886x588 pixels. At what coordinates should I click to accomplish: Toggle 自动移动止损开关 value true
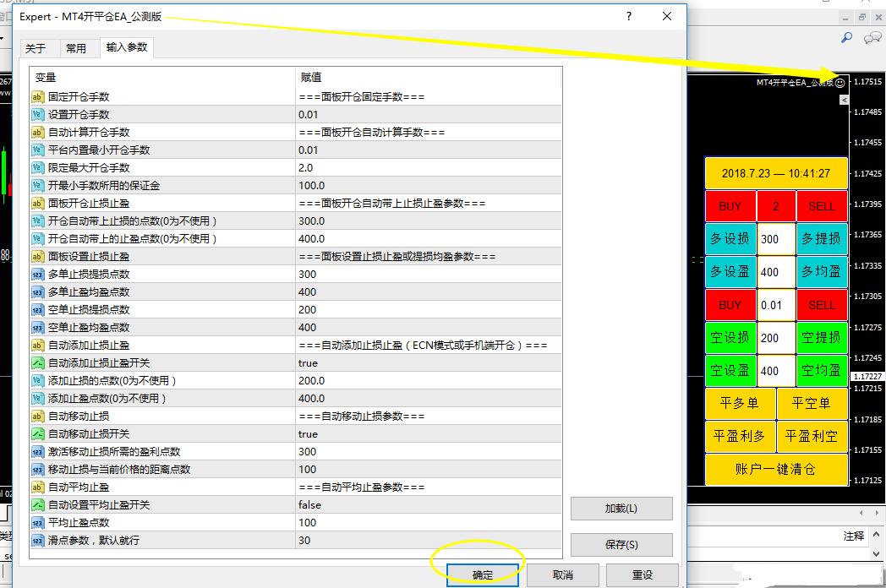click(x=429, y=433)
